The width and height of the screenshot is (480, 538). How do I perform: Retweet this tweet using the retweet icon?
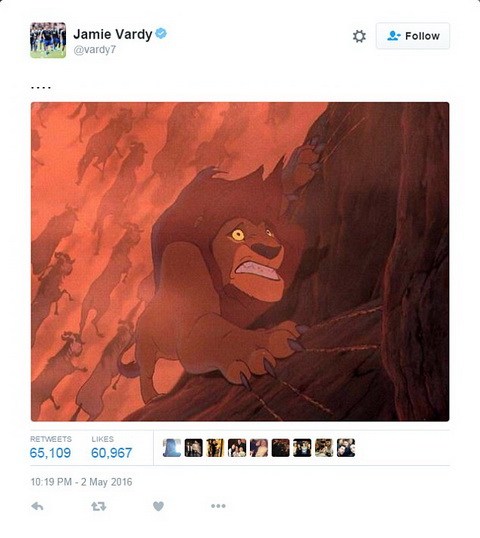click(x=98, y=506)
